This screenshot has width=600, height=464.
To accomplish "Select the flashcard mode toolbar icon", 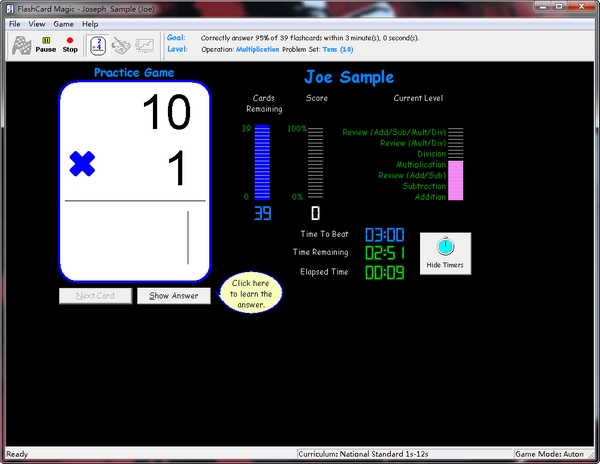I will (98, 44).
